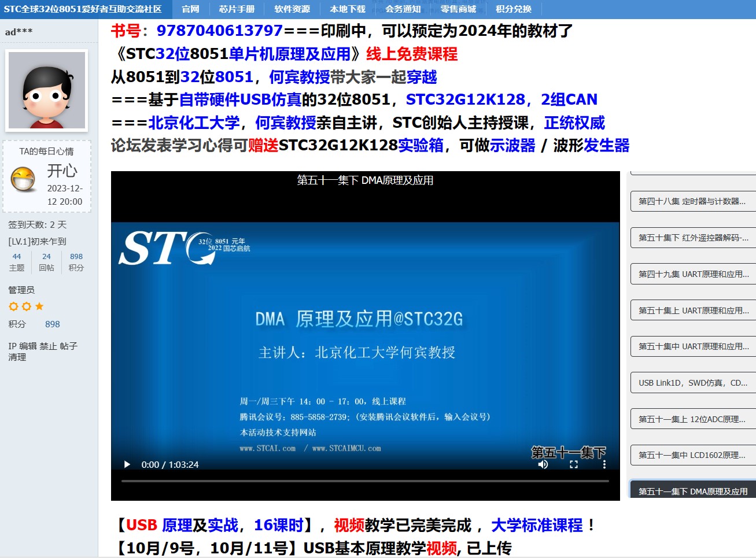Open the 软件资源 menu item
Screen dimensions: 756x558
pos(292,9)
